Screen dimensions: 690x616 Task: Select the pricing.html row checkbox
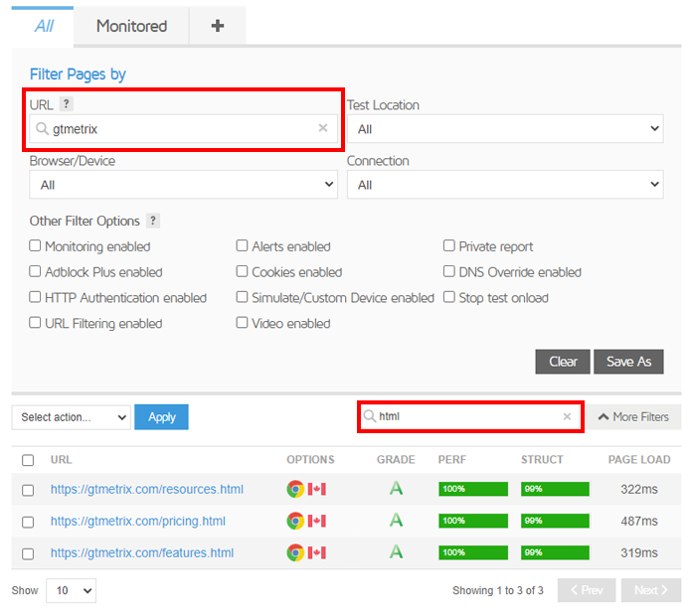click(x=28, y=522)
